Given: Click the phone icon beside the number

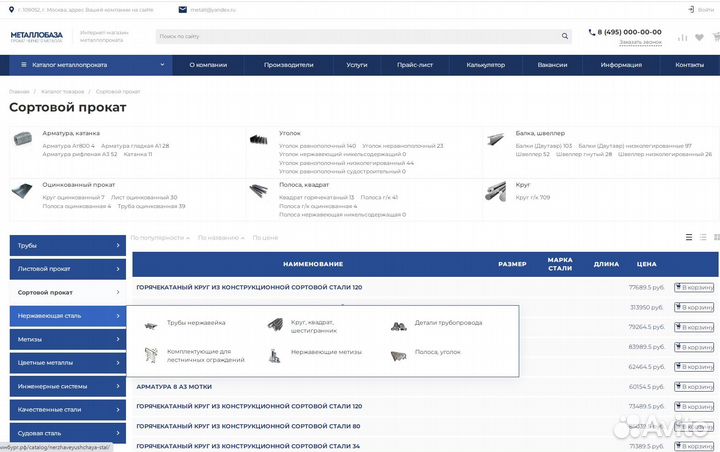Looking at the screenshot, I should 591,32.
